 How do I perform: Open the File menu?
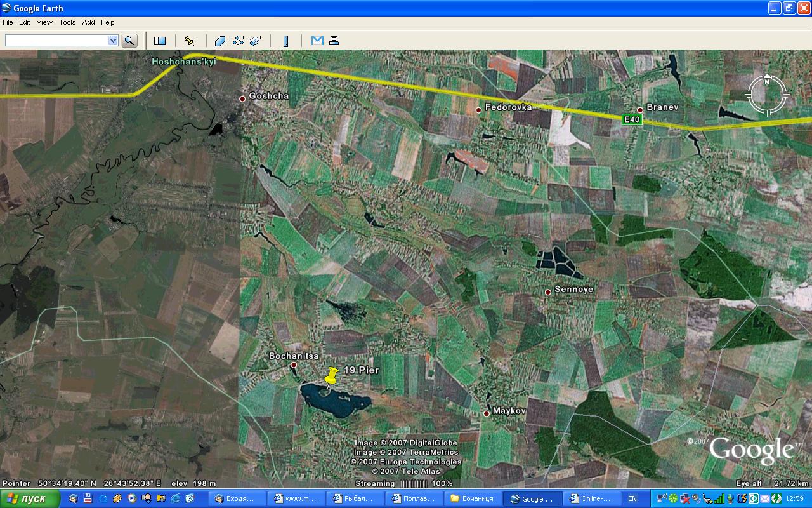[8, 22]
